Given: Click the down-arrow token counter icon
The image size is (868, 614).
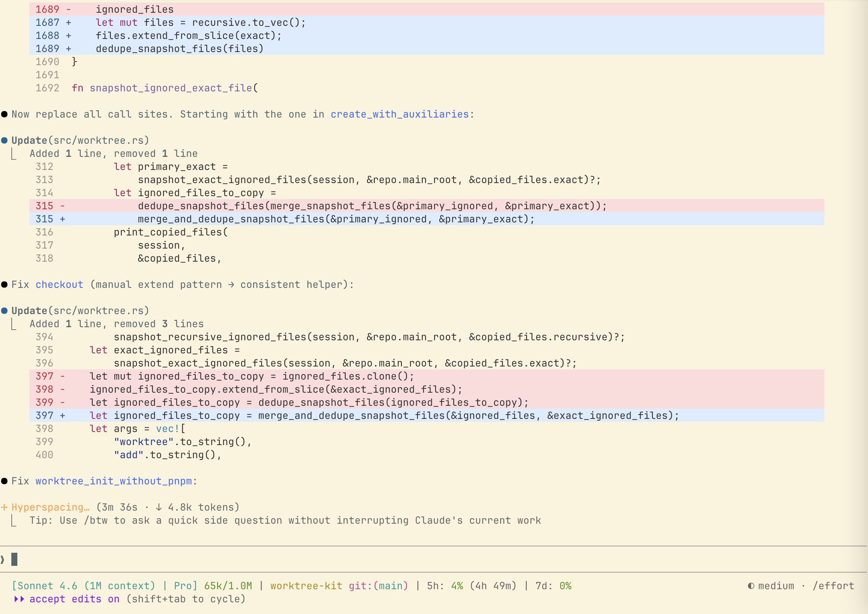Looking at the screenshot, I should point(159,507).
